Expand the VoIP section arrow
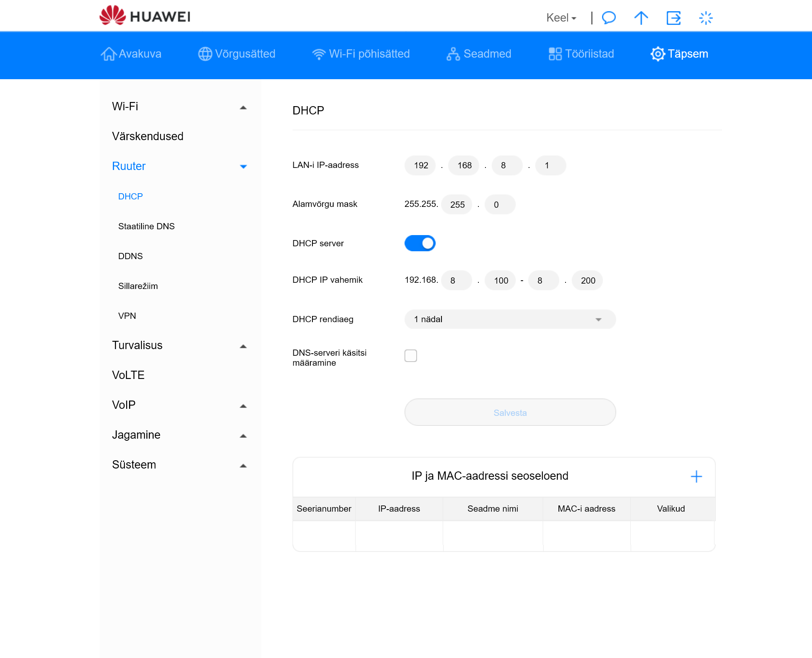Image resolution: width=812 pixels, height=658 pixels. (x=243, y=406)
